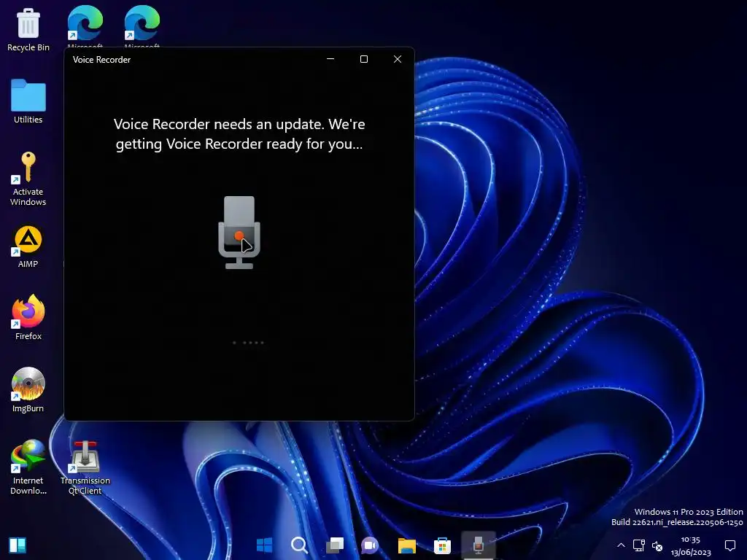Click the network status tray icon
This screenshot has width=747, height=560.
pos(639,545)
